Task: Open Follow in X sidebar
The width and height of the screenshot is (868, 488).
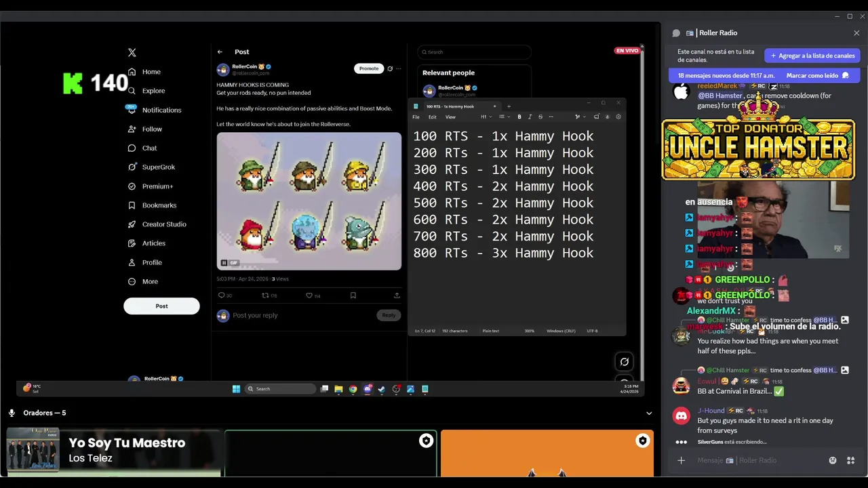Action: (145, 129)
